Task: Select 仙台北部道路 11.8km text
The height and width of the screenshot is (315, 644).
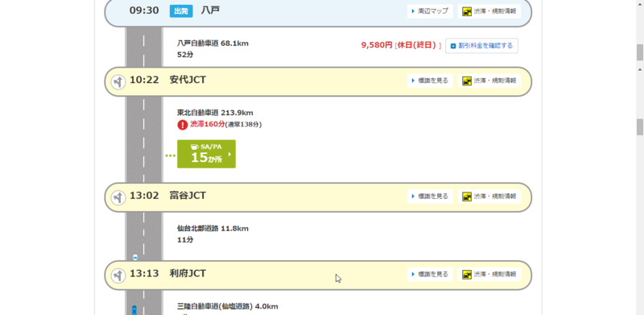Action: (x=213, y=228)
